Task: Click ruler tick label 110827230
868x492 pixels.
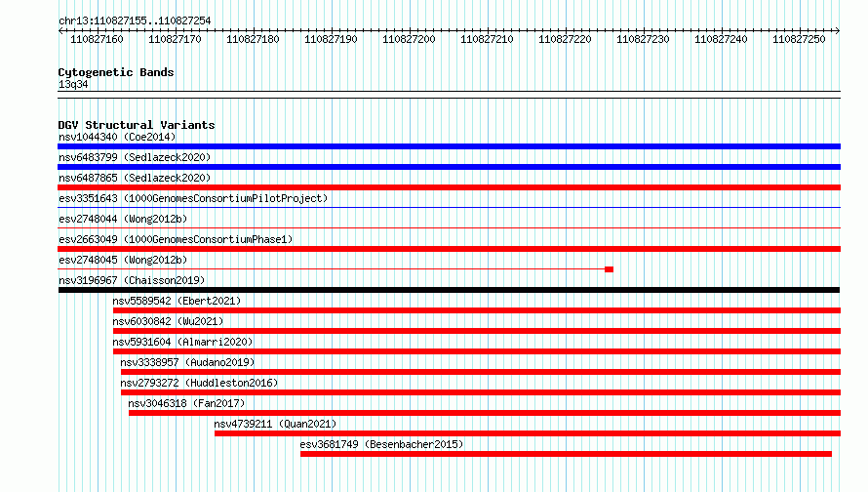Action: (x=644, y=39)
